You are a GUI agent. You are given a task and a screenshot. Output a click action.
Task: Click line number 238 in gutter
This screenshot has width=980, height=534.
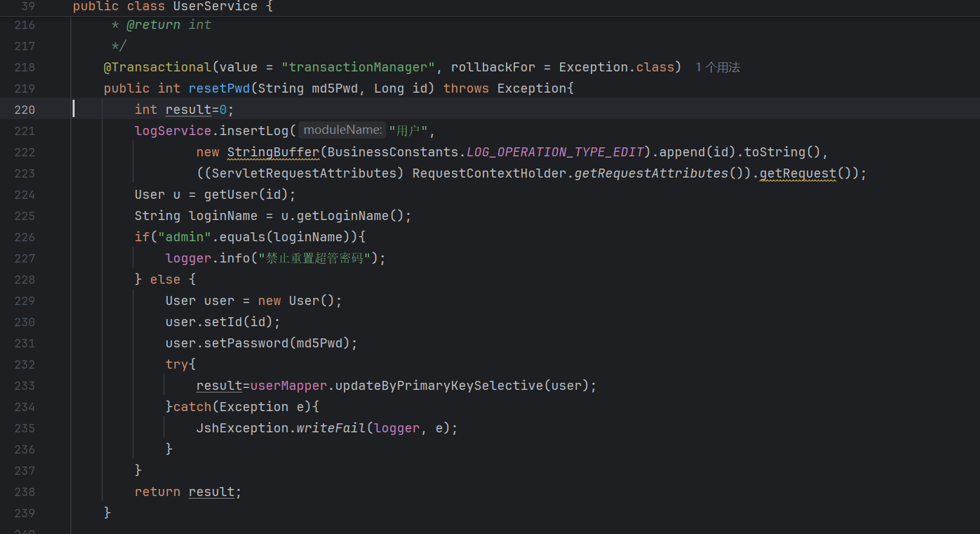[x=24, y=492]
